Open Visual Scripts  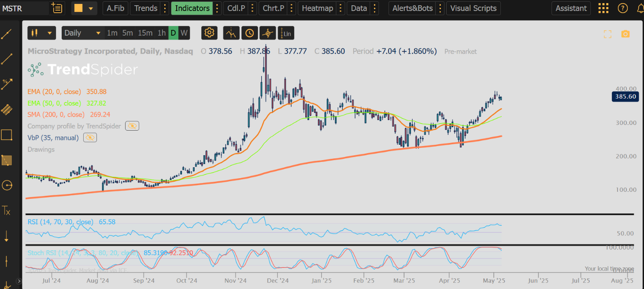[x=474, y=8]
